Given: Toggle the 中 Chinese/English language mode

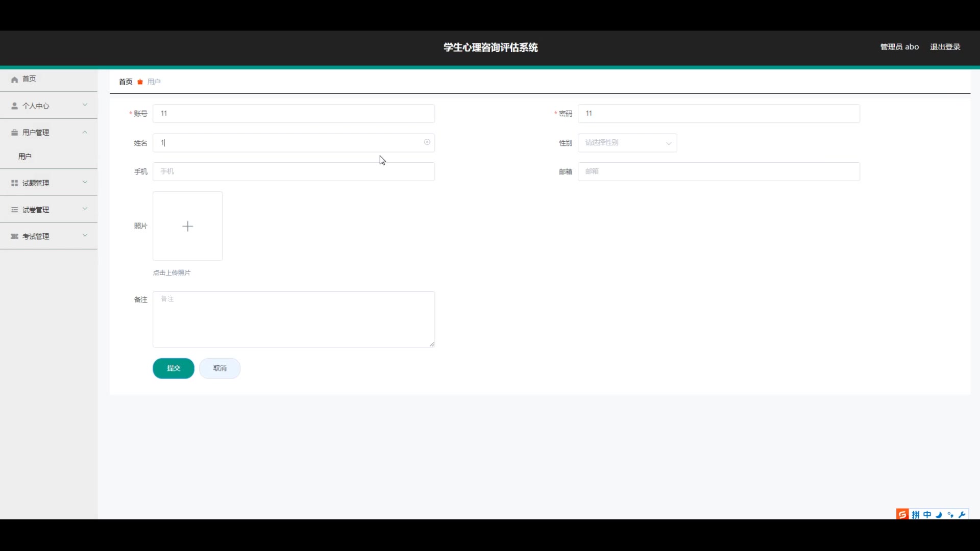Looking at the screenshot, I should click(927, 514).
